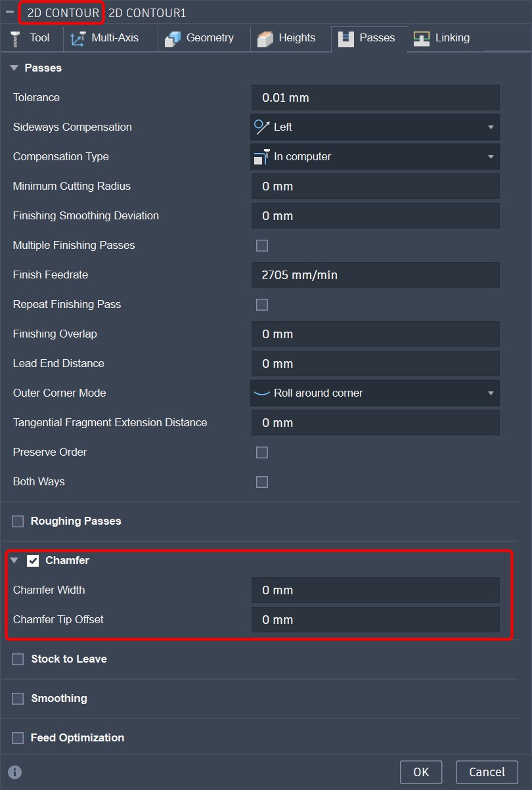Collapse the dialog with the minus icon
532x790 pixels.
pyautogui.click(x=10, y=12)
